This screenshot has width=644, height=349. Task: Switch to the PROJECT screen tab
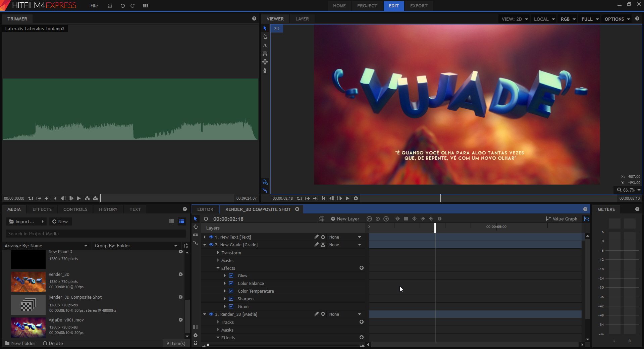point(367,6)
